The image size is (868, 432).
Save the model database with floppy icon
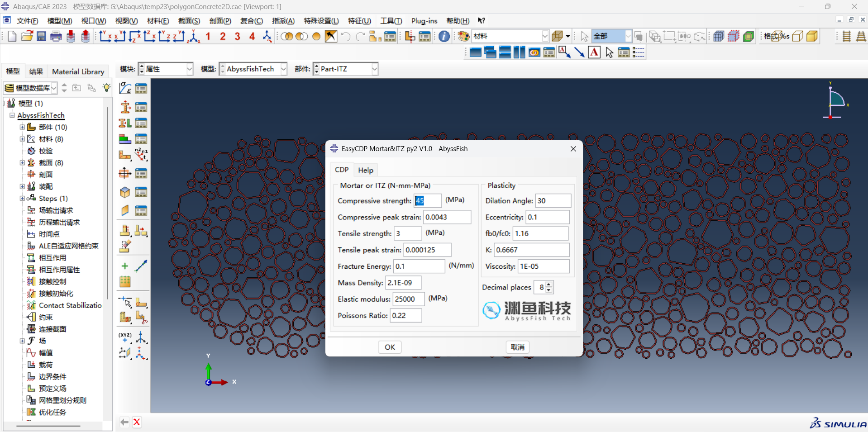pyautogui.click(x=41, y=36)
